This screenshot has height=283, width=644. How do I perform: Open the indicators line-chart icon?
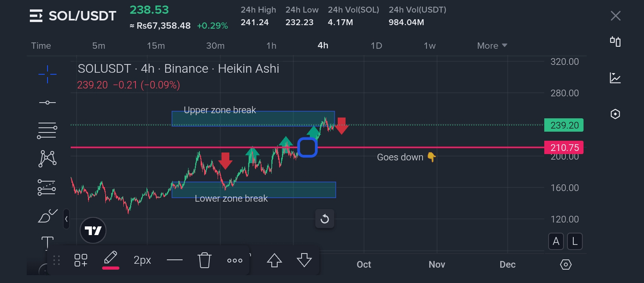coord(615,78)
